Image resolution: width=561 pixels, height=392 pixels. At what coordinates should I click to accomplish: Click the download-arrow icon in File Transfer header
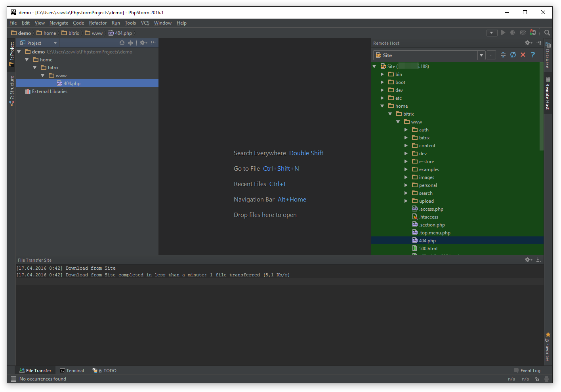pos(538,260)
